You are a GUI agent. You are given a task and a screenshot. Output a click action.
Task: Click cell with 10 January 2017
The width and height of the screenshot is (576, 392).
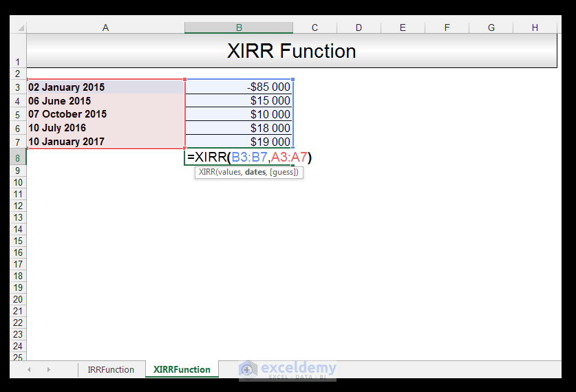click(106, 141)
